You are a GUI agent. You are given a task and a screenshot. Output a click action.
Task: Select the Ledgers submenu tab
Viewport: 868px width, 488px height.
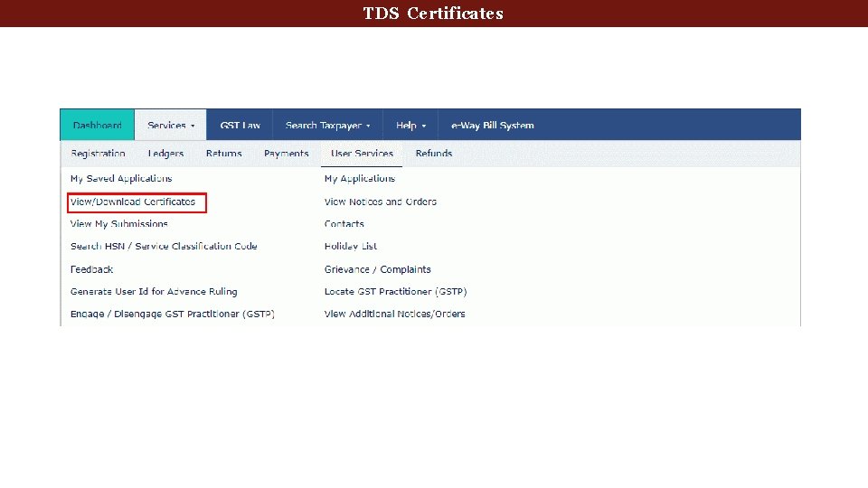pos(165,154)
